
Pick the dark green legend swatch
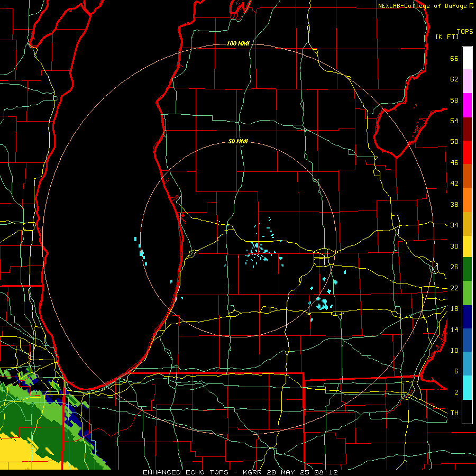point(467,269)
